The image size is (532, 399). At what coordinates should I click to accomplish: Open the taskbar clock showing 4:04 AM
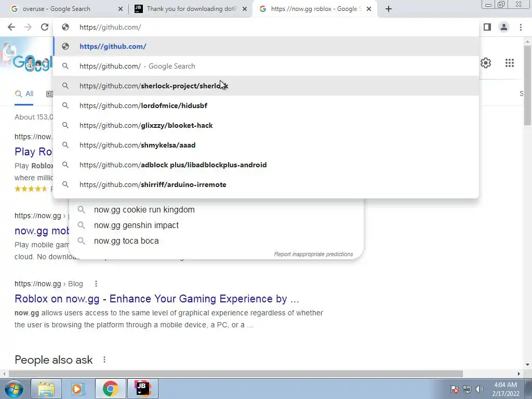[506, 389]
